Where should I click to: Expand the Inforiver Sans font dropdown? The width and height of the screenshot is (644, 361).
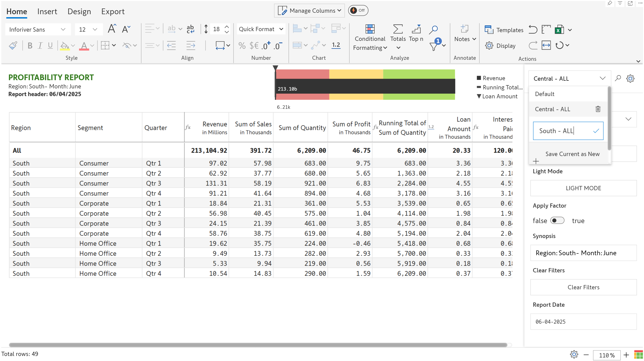point(63,30)
